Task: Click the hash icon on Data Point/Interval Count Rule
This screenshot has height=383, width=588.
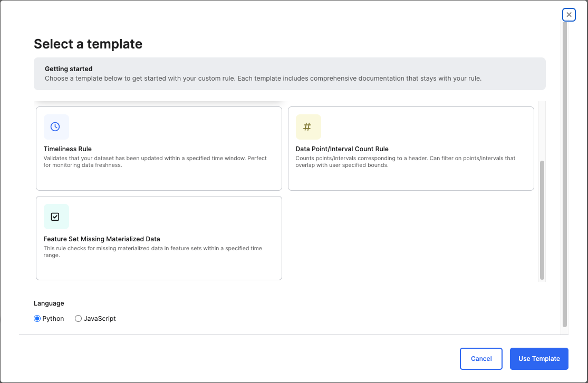Action: (308, 127)
